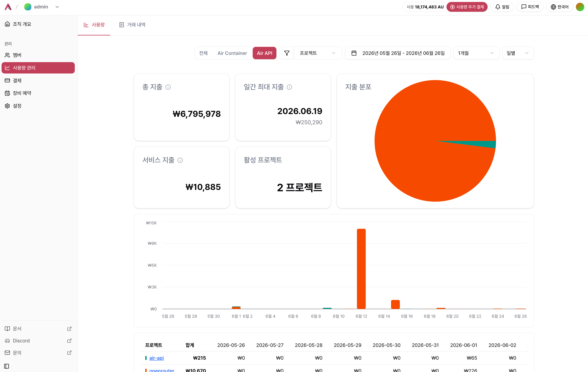
Task: Click the tall 6월 12 bar
Action: click(361, 269)
